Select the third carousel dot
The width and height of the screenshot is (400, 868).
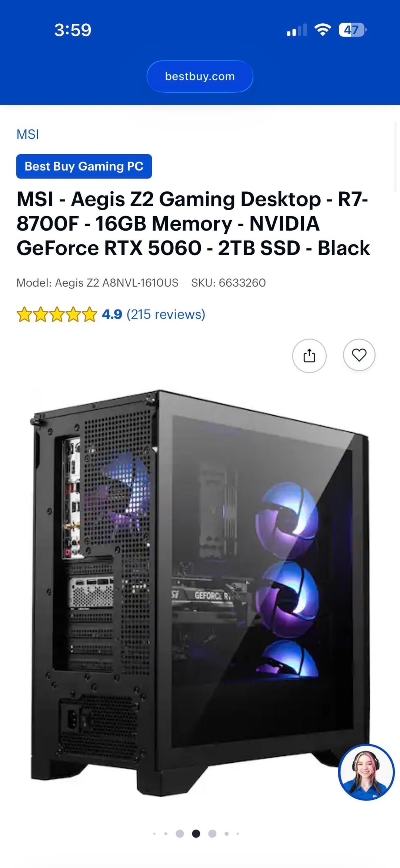point(180,834)
